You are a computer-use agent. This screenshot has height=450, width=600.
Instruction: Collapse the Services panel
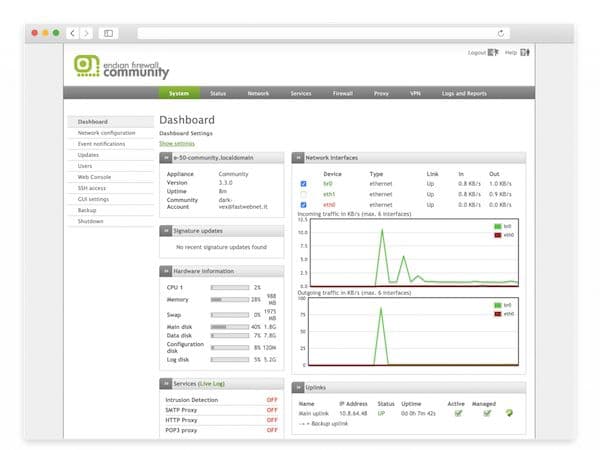pyautogui.click(x=166, y=383)
